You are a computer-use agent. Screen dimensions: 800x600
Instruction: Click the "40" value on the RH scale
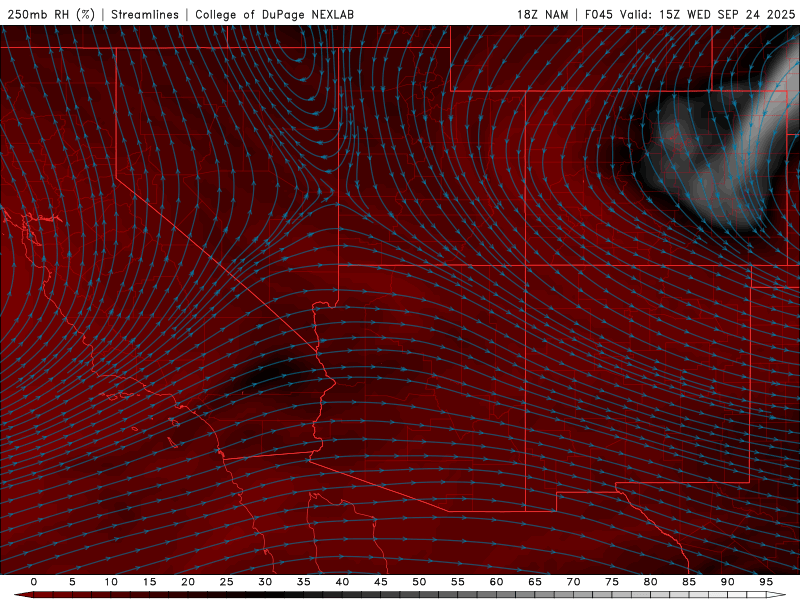point(342,582)
